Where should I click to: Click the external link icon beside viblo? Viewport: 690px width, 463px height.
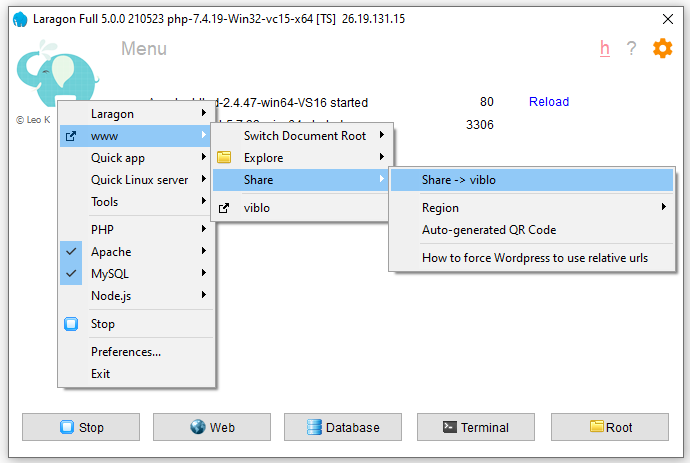coord(224,208)
